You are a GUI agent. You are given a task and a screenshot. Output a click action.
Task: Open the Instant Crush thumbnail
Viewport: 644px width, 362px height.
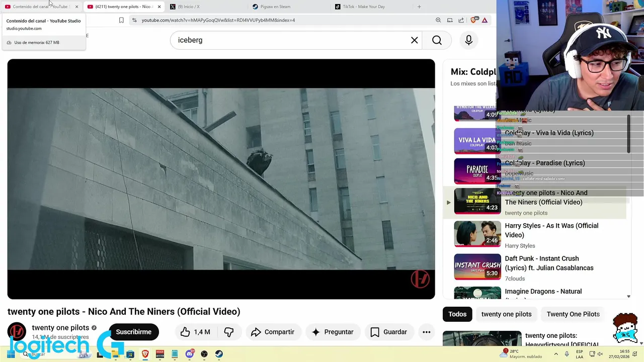coord(477,267)
